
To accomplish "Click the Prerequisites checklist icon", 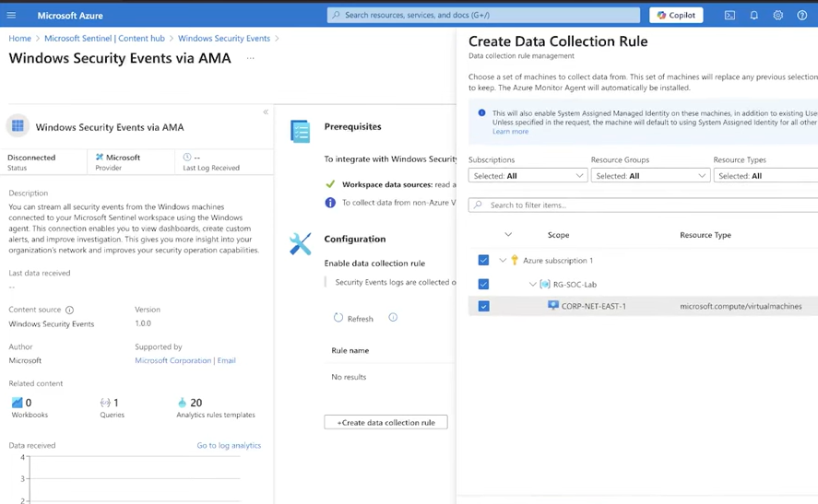I will (x=301, y=132).
